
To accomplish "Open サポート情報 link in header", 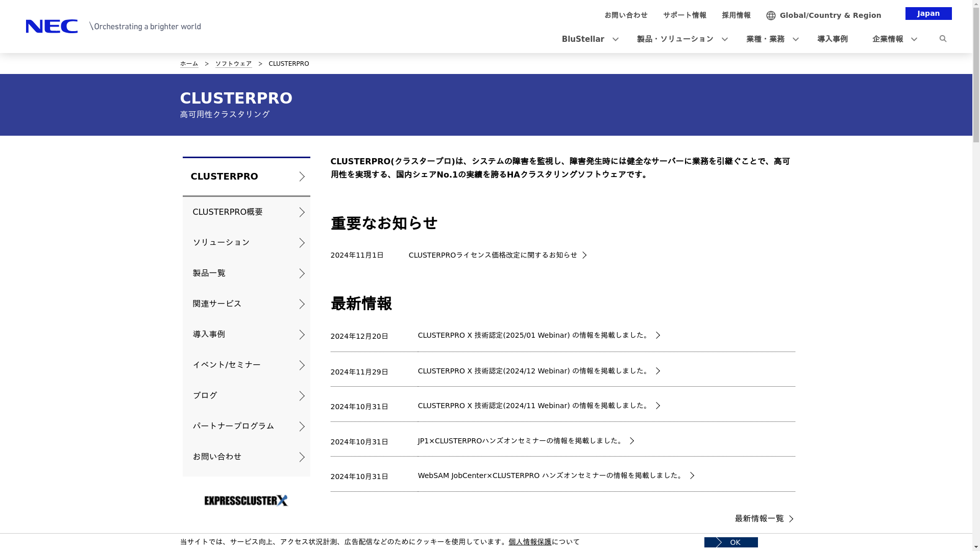I will [x=684, y=15].
